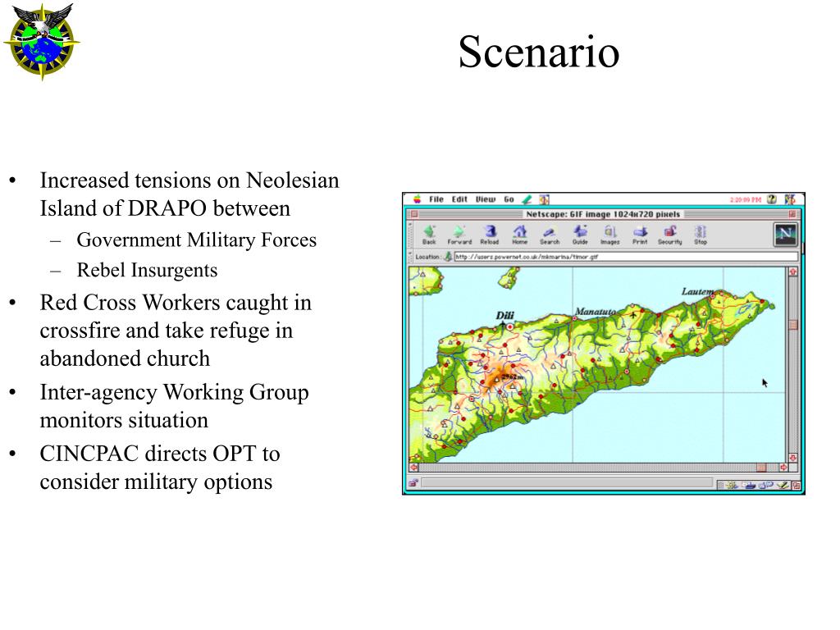Click the location bookmark icon beside Location
Image resolution: width=840 pixels, height=630 pixels.
449,256
